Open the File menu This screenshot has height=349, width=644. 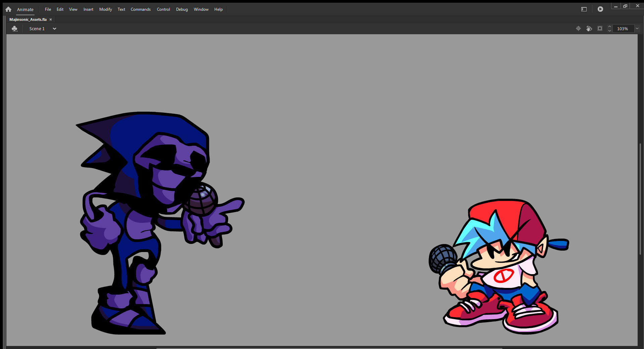(48, 9)
